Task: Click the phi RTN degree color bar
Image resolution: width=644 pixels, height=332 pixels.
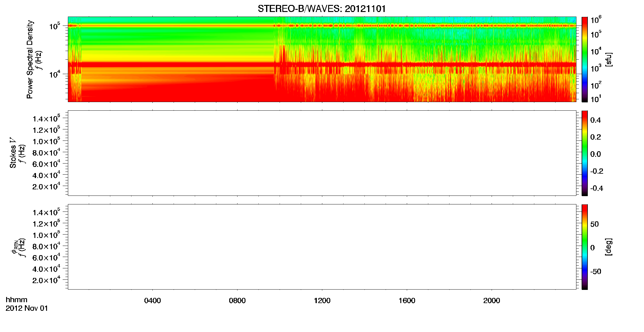Action: coord(584,247)
